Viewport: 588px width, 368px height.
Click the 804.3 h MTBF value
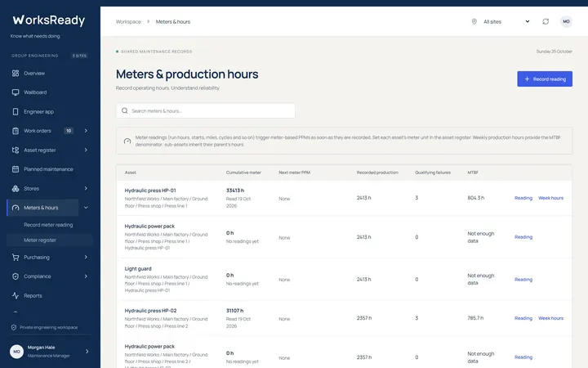475,198
